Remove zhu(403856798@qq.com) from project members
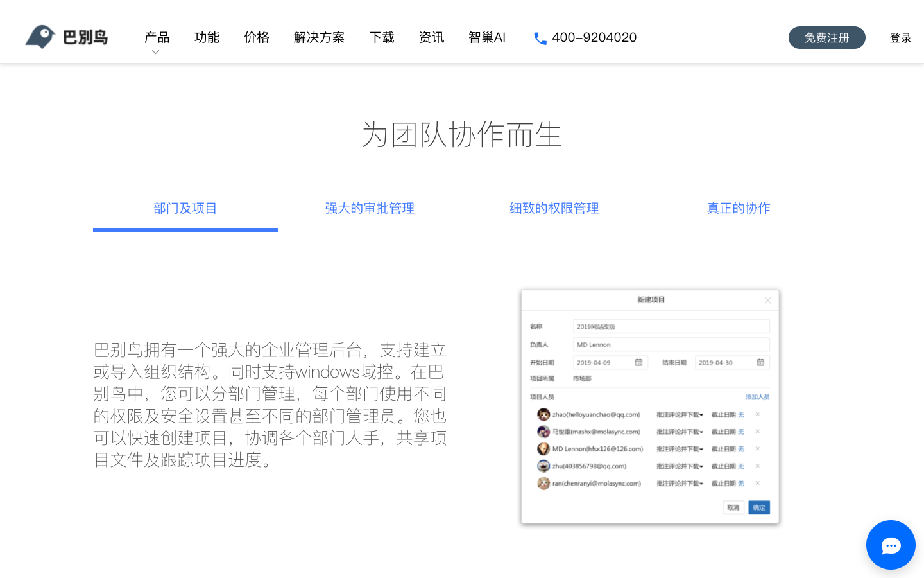Screen dimensions: 924x578 pos(757,466)
